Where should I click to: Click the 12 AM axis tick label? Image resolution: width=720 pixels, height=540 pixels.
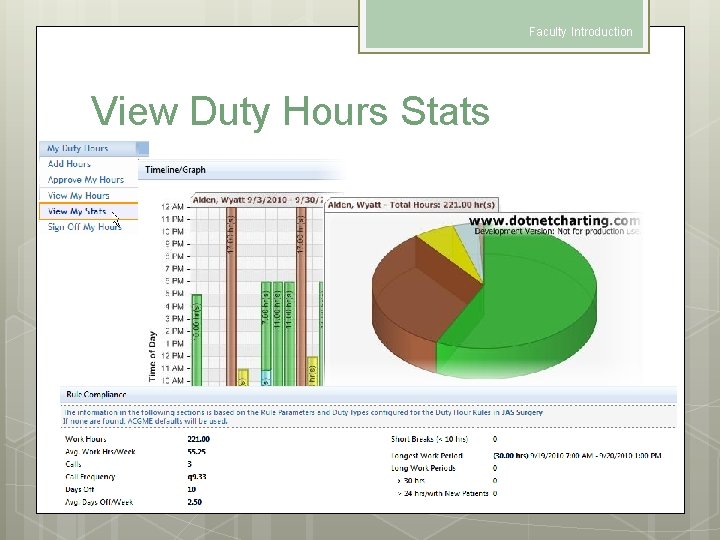(x=172, y=207)
